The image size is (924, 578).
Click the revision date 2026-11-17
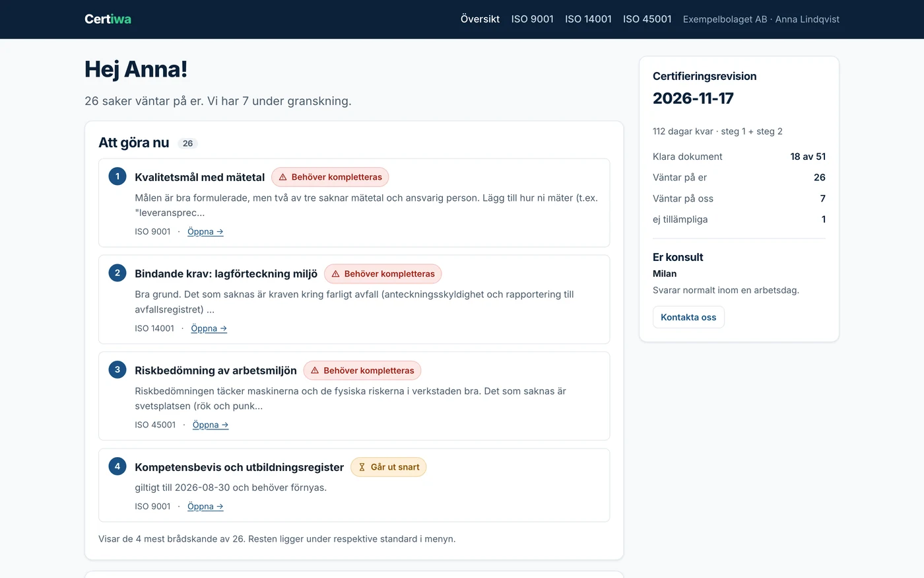point(693,98)
